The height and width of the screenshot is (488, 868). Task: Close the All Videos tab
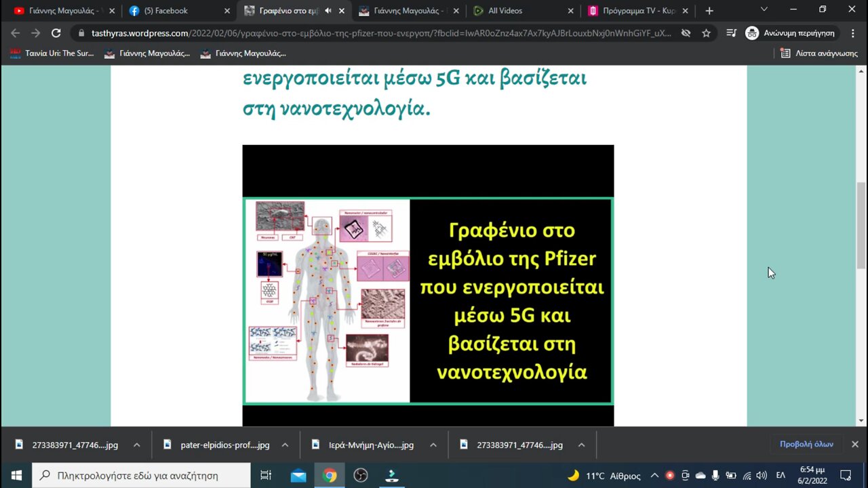click(570, 11)
